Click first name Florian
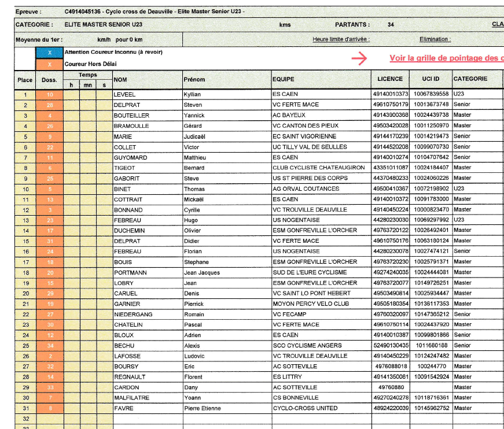504x429 pixels. click(x=193, y=252)
